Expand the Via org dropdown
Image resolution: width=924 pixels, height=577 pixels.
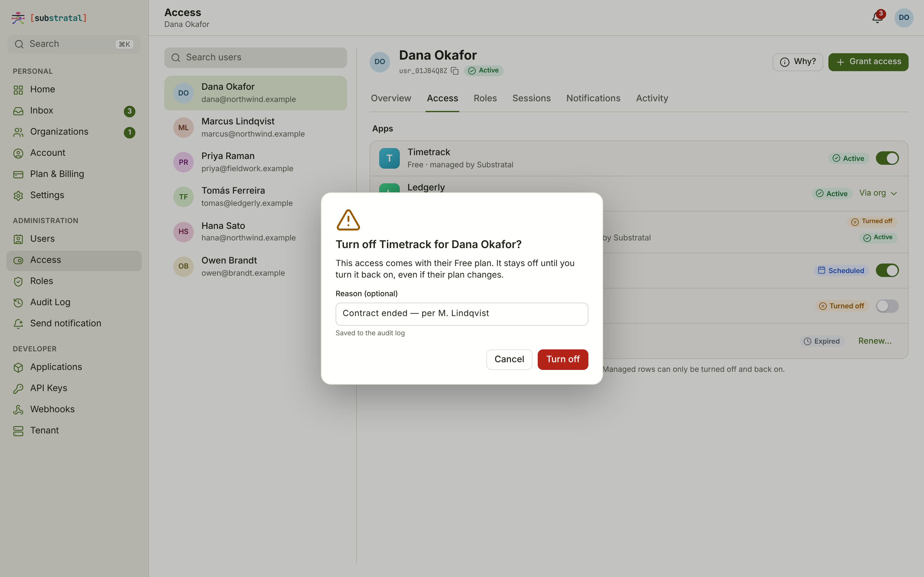(x=878, y=193)
